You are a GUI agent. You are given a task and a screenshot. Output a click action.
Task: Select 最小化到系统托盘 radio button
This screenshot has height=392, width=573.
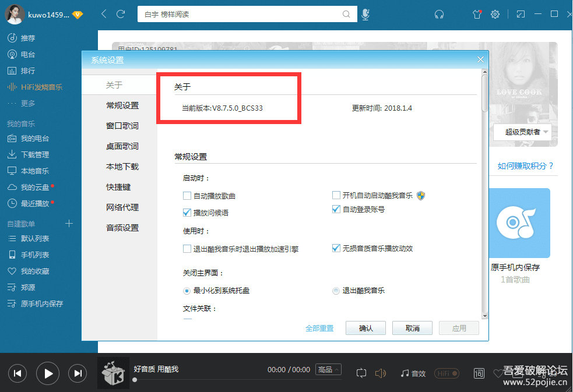coord(187,291)
